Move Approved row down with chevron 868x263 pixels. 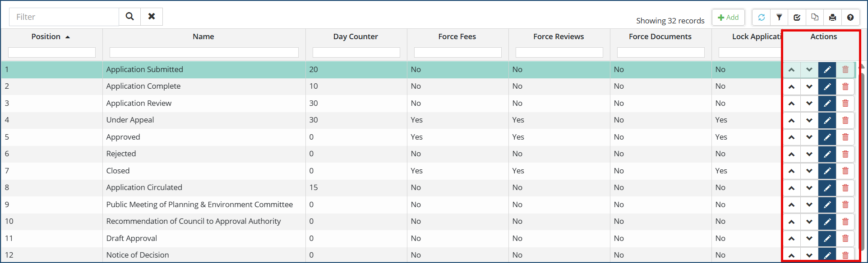pos(809,137)
